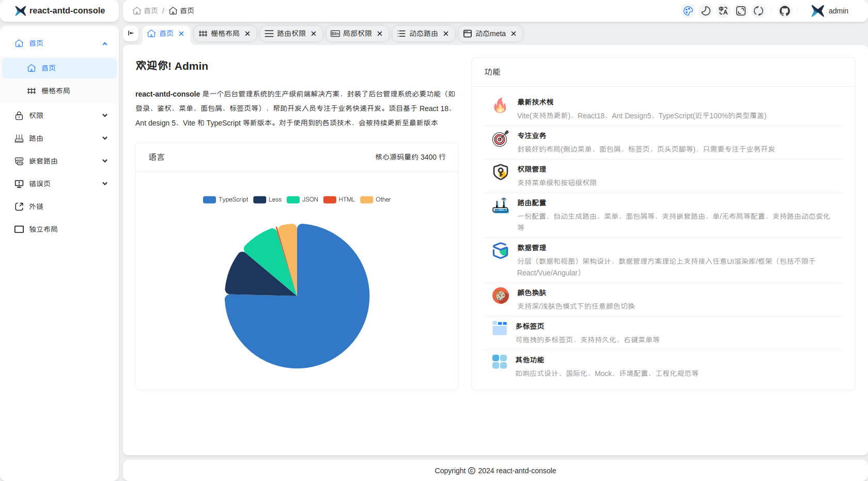The image size is (868, 481).
Task: Open the 外链 sidebar item
Action: click(59, 207)
